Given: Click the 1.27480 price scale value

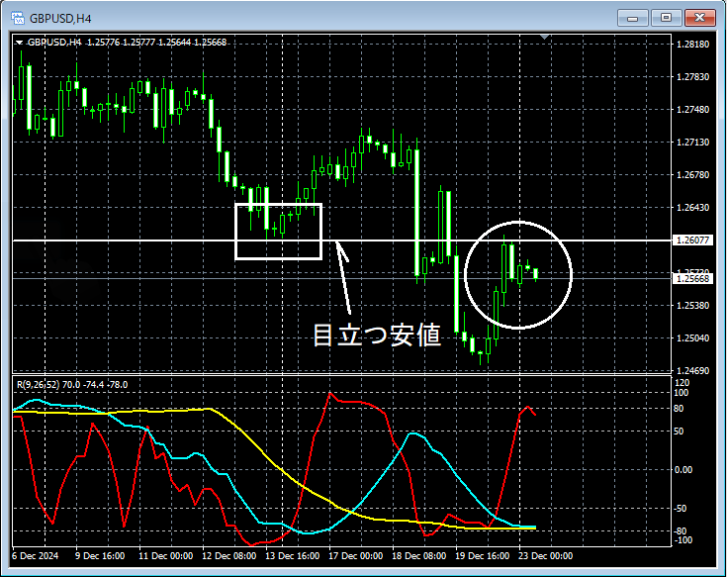Looking at the screenshot, I should point(692,110).
